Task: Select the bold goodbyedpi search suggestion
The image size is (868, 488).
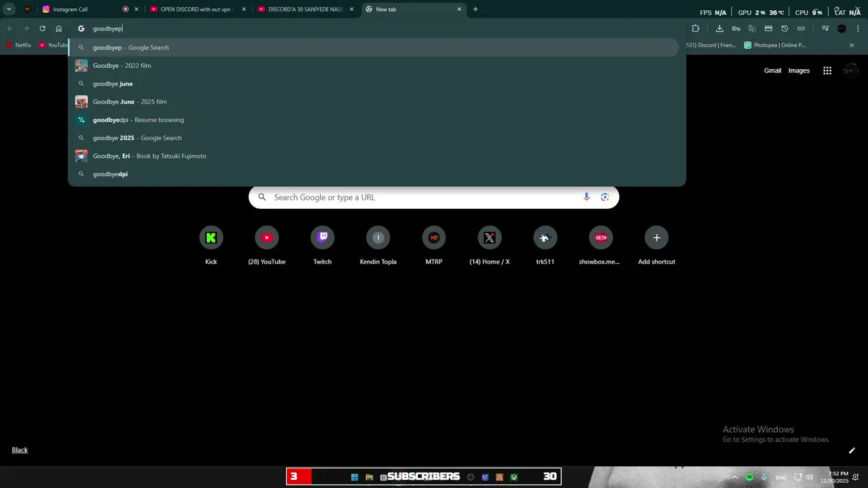Action: pyautogui.click(x=374, y=174)
